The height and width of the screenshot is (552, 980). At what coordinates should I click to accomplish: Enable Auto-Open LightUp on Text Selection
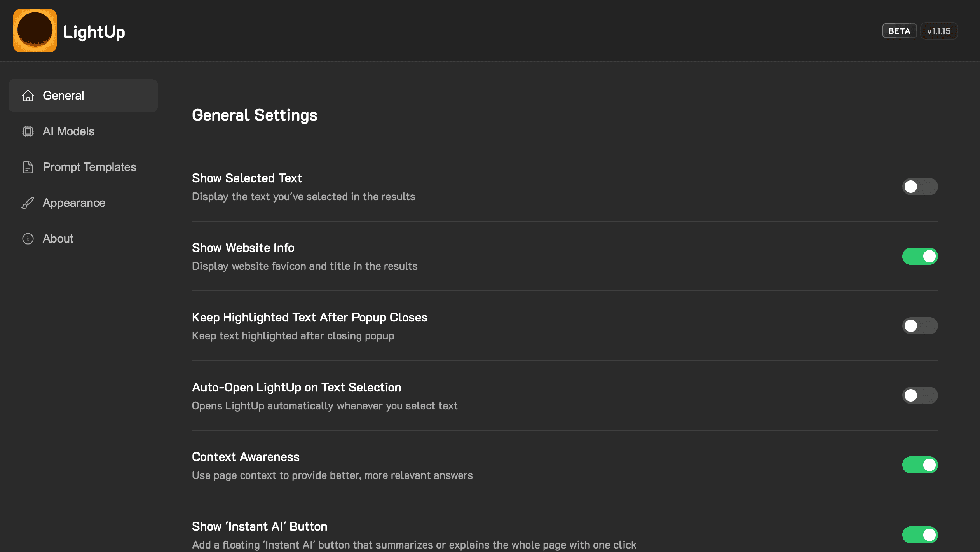[x=920, y=395]
